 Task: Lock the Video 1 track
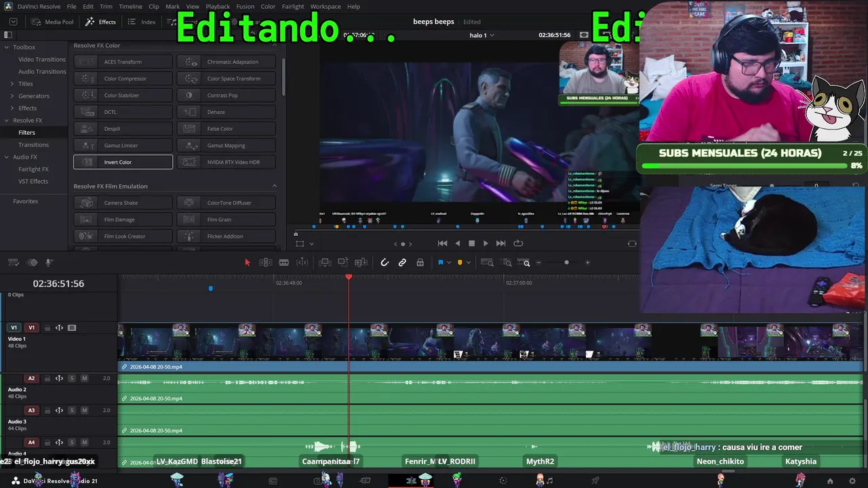click(47, 328)
